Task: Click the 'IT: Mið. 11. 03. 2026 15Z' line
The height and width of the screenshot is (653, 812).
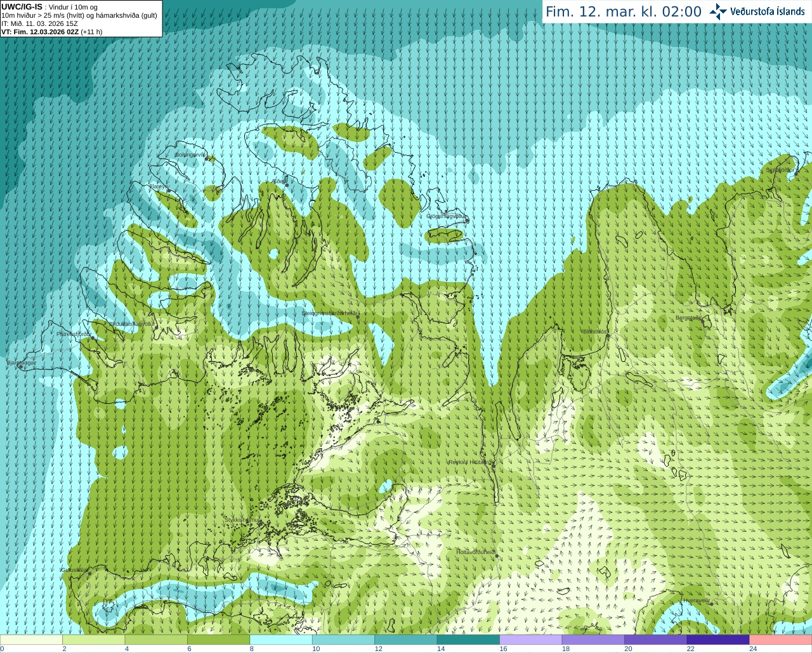Action: point(39,23)
